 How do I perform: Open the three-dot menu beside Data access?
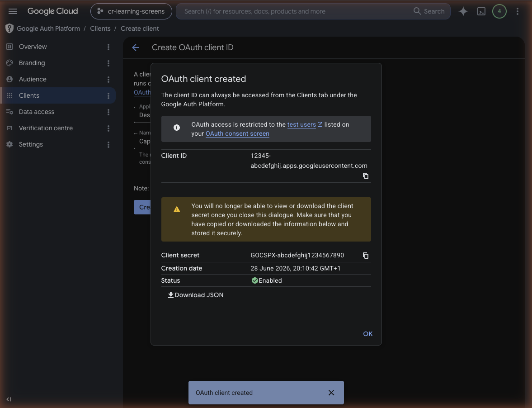[108, 112]
